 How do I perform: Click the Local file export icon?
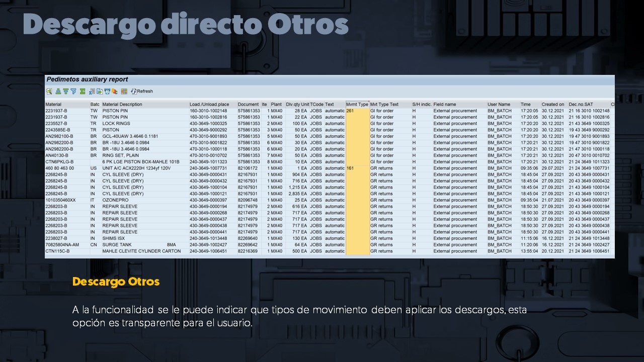pyautogui.click(x=100, y=92)
